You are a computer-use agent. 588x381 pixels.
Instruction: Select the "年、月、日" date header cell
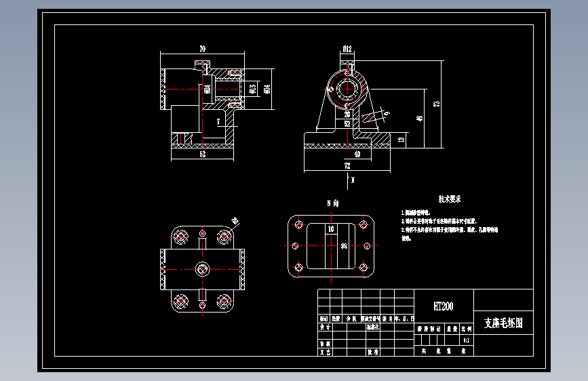coord(404,319)
